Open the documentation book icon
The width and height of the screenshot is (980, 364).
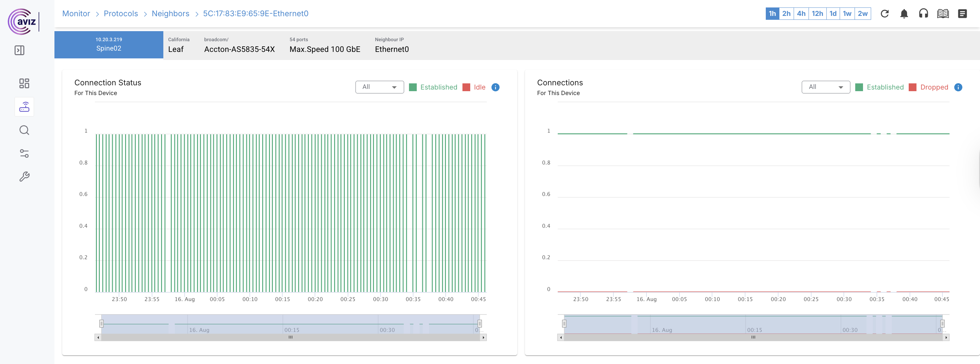[x=943, y=14]
